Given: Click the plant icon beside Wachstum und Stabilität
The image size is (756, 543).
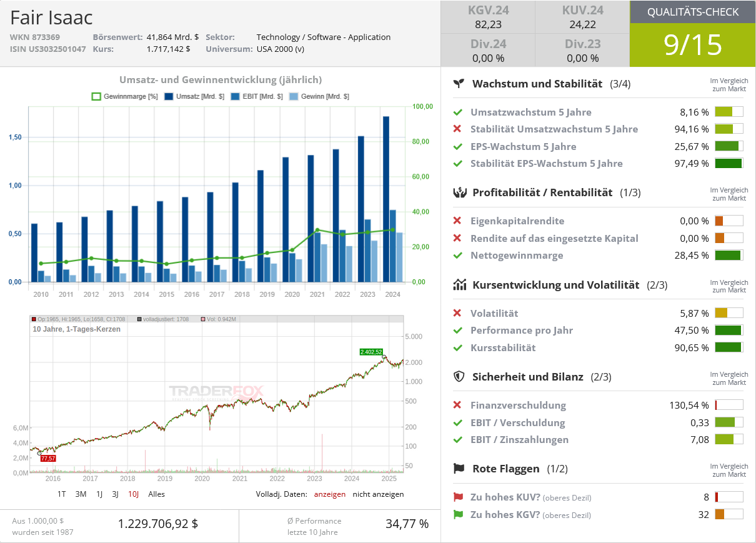Looking at the screenshot, I should tap(459, 83).
